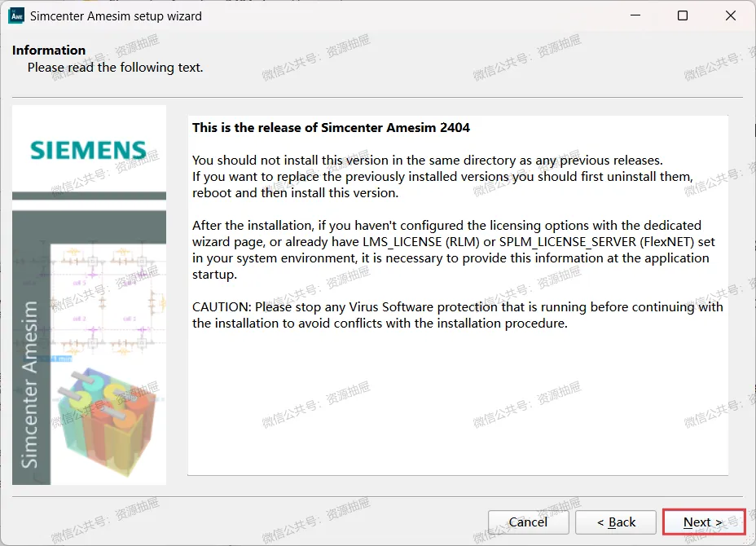Image resolution: width=756 pixels, height=546 pixels.
Task: Click the 'You should not install' sentence
Action: pos(428,161)
